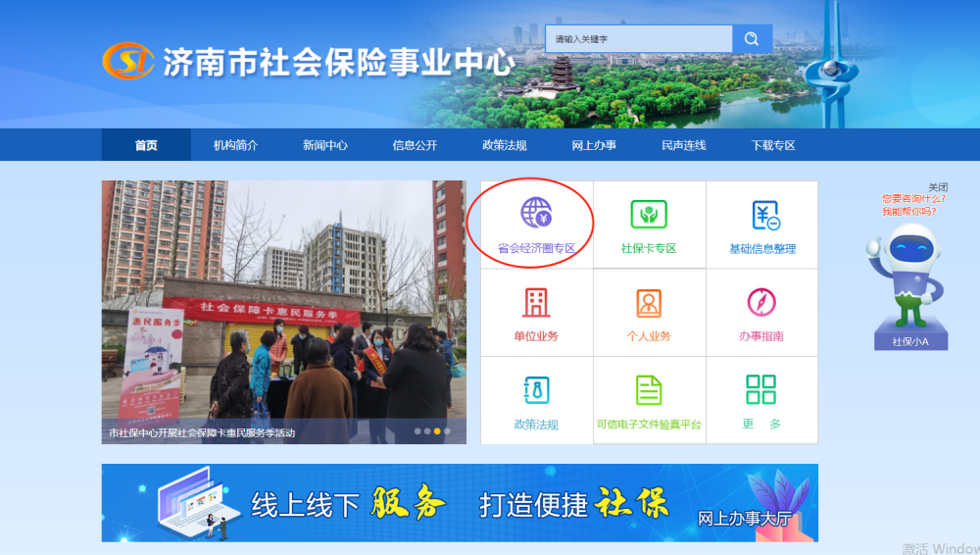Image resolution: width=980 pixels, height=555 pixels.
Task: Open the 基础信息整理 yuan document icon
Action: [x=765, y=216]
